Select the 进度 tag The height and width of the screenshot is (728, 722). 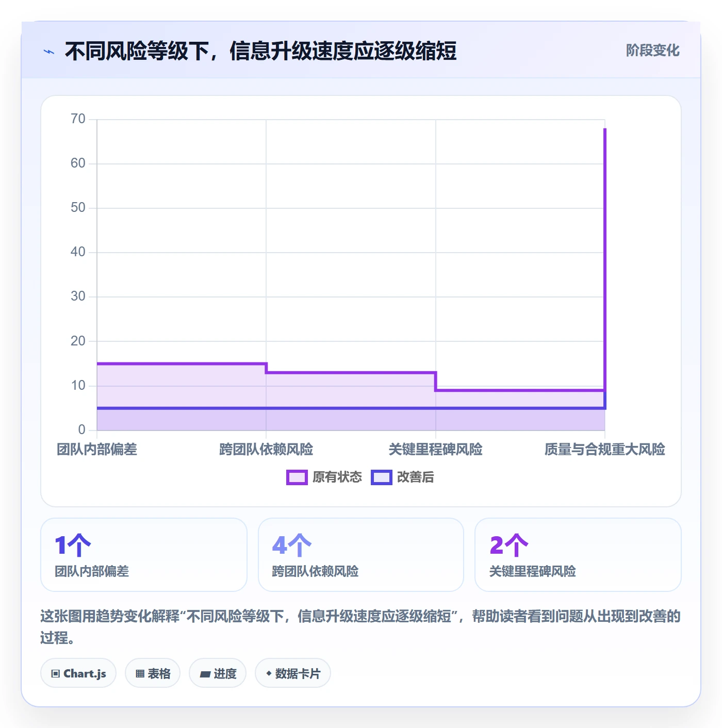(x=218, y=673)
